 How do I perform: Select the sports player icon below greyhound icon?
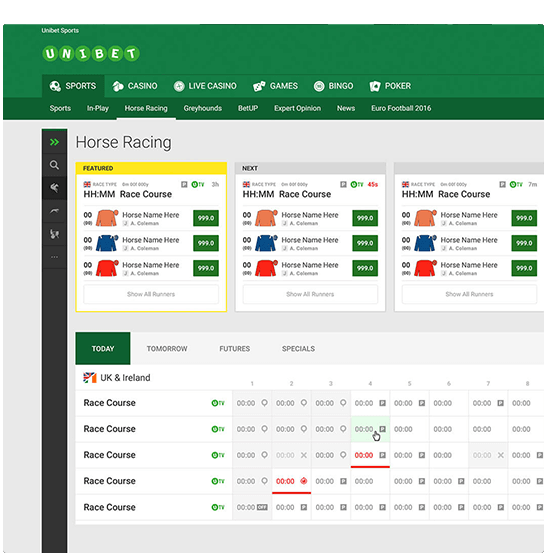click(54, 234)
